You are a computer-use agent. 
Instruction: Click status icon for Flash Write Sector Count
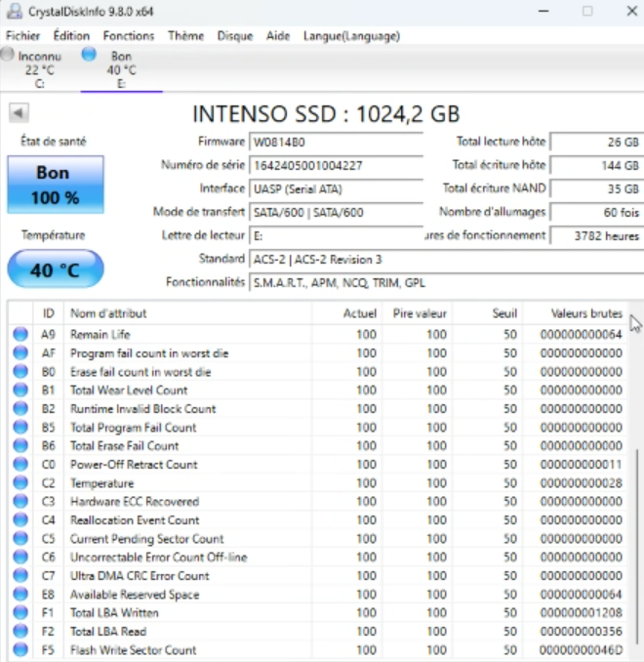[20, 650]
